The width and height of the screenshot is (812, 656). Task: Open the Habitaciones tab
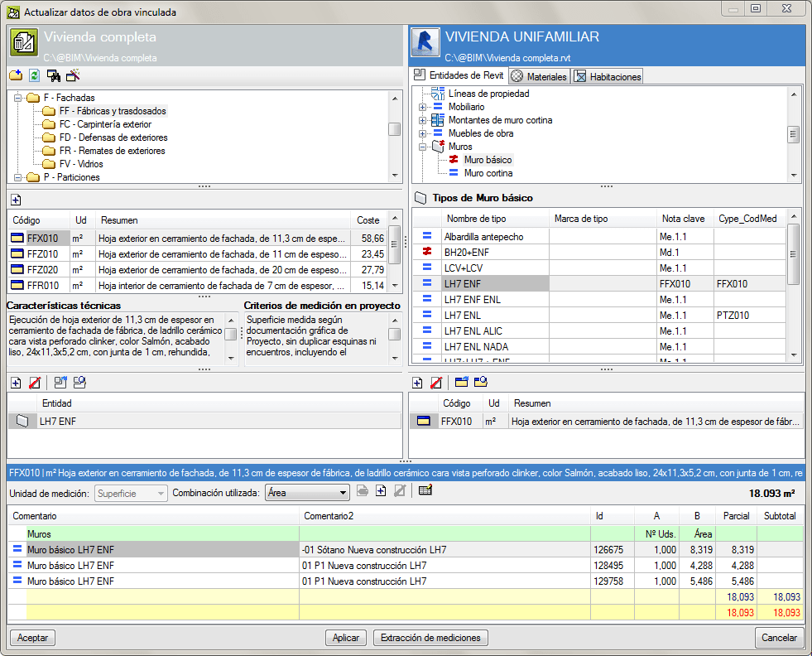point(608,76)
